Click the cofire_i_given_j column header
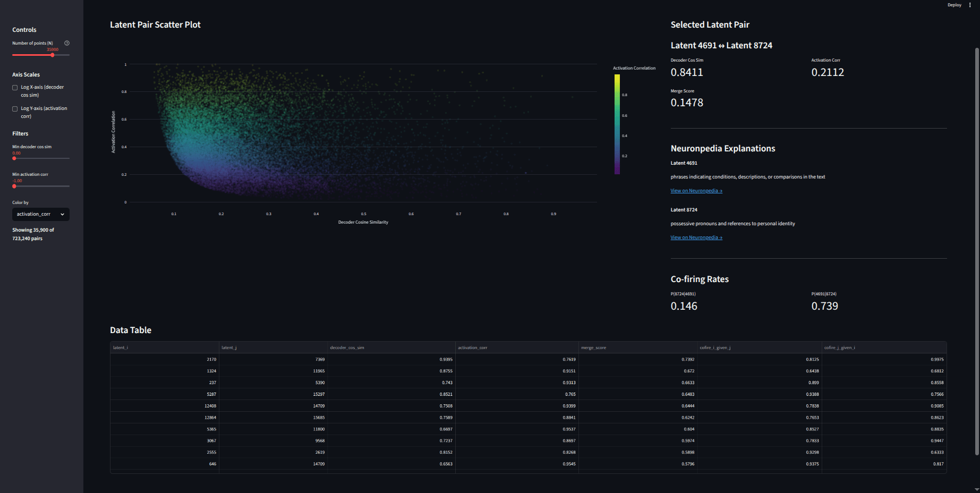 click(x=760, y=347)
